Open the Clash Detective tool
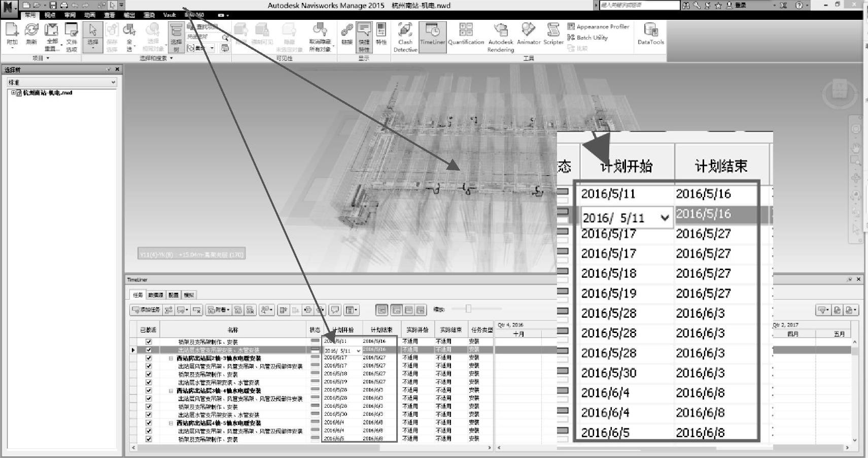The height and width of the screenshot is (458, 868). click(x=405, y=37)
